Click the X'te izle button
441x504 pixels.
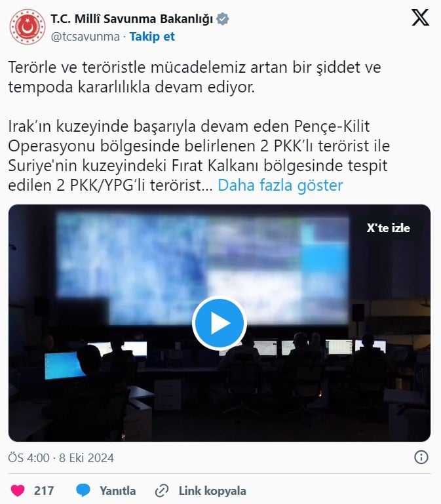pyautogui.click(x=389, y=228)
